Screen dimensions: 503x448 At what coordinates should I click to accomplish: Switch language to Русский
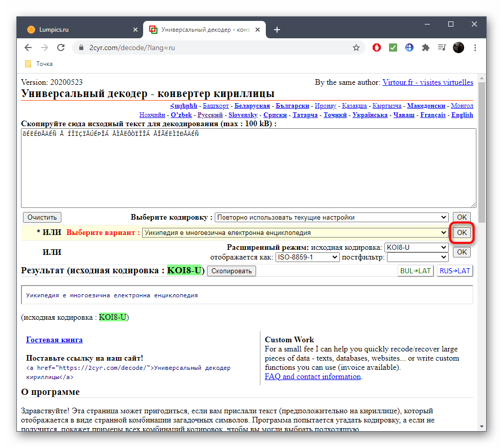click(x=210, y=115)
